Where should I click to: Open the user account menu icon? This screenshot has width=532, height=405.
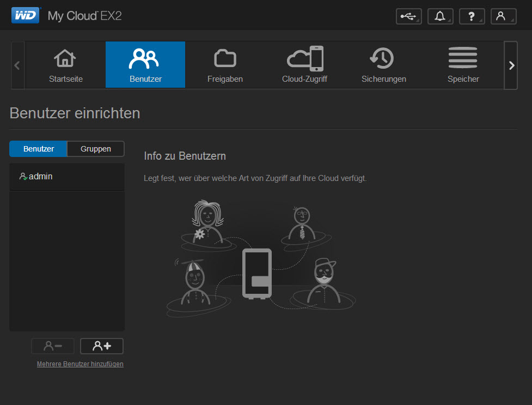coord(504,16)
